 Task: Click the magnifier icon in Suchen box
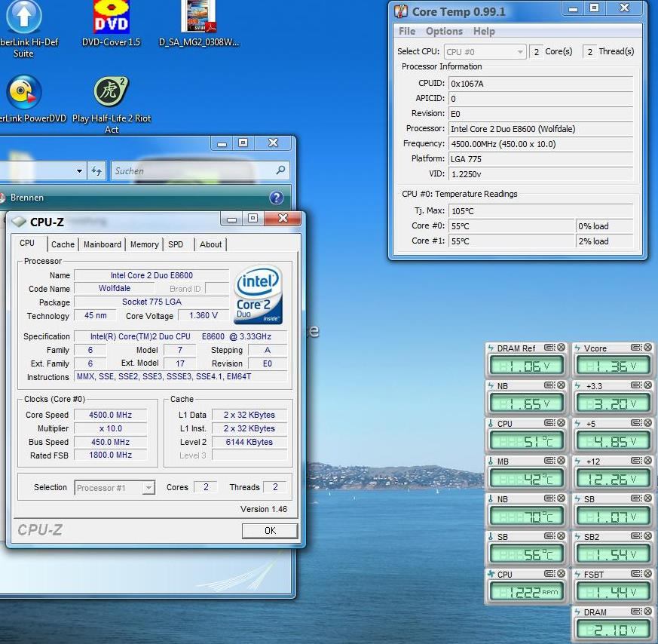point(280,170)
